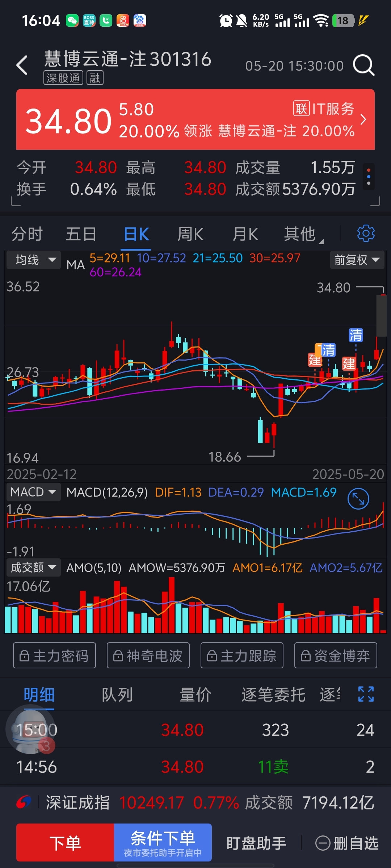Tap the 深股通 badge
This screenshot has width=391, height=868.
click(x=63, y=78)
